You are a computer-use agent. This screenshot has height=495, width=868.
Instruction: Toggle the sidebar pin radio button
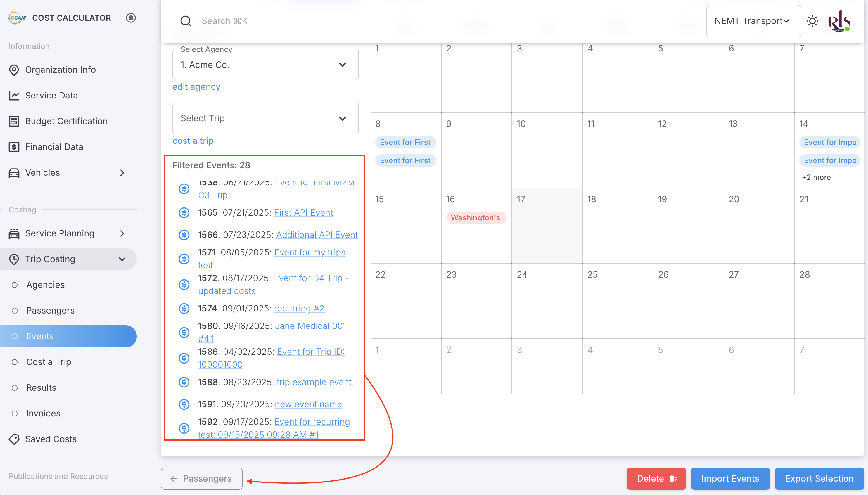[131, 18]
